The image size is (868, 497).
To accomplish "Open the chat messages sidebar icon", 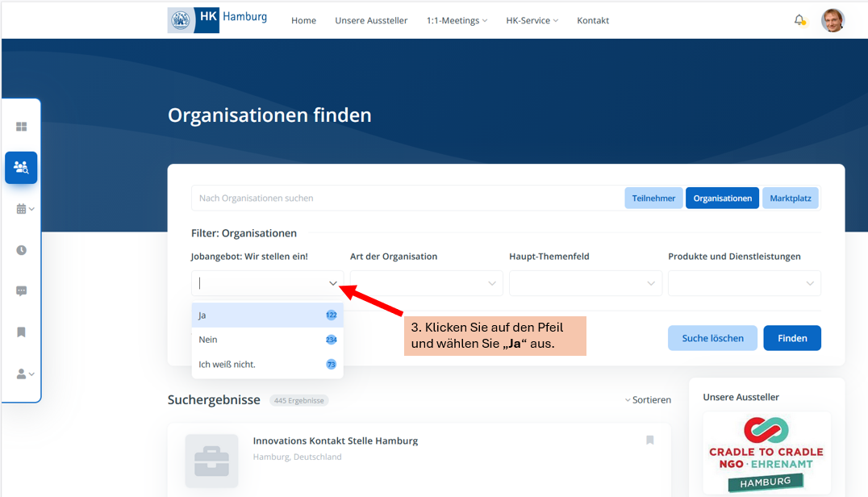I will pyautogui.click(x=22, y=291).
